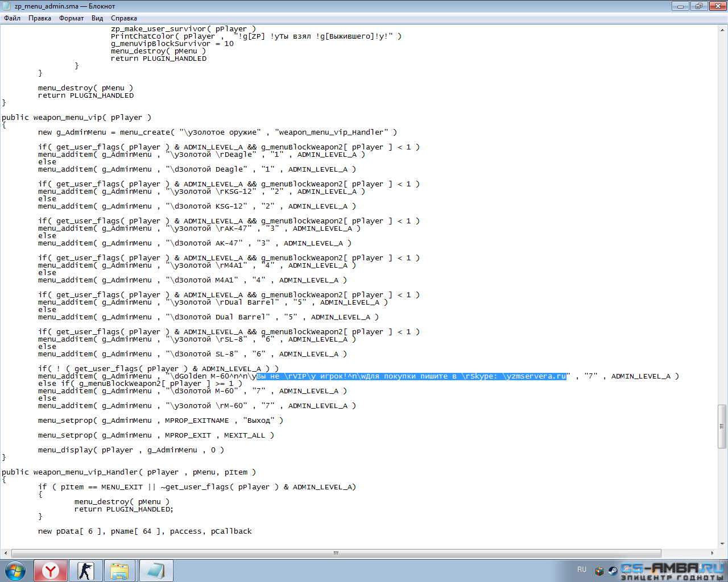Click the Notepad icon in title bar
728x582 pixels.
7,6
